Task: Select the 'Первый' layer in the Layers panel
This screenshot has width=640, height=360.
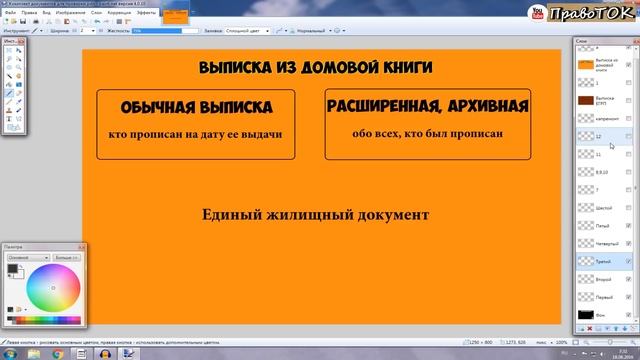Action: coord(604,297)
